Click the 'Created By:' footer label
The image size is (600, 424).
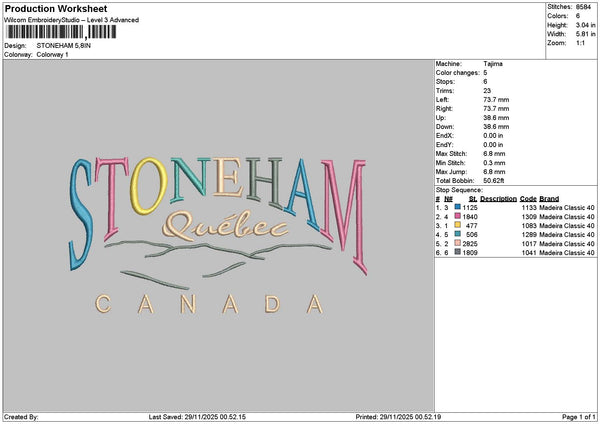(x=21, y=417)
